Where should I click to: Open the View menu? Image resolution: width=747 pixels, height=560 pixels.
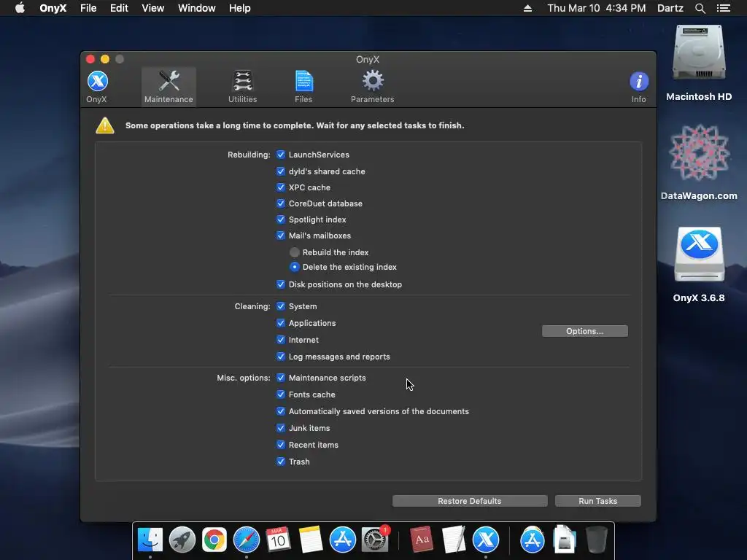pos(153,8)
